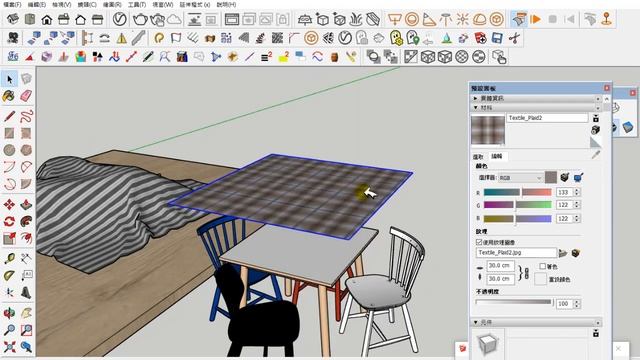Increase the G value spinner
Screen dimensions: 640x360
click(577, 203)
